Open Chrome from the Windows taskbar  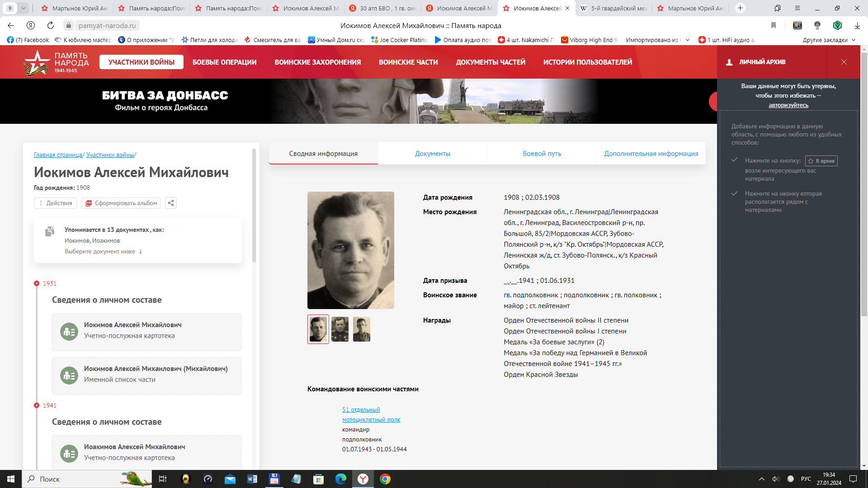click(385, 479)
